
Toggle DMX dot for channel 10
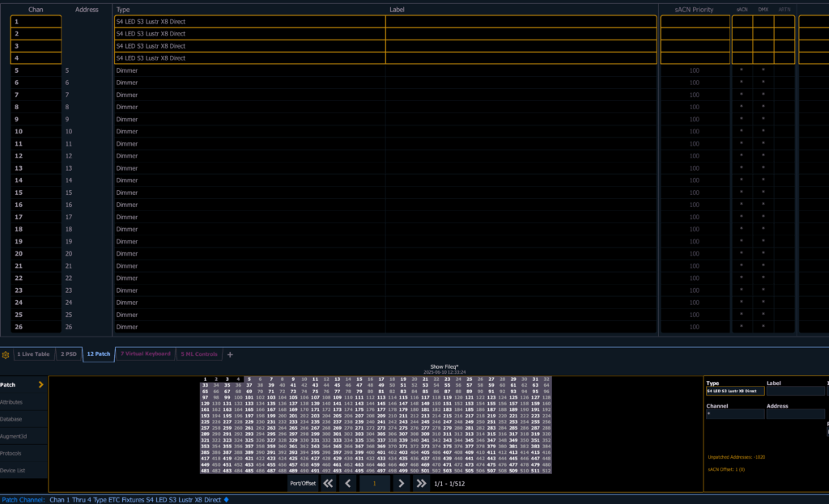(x=763, y=131)
